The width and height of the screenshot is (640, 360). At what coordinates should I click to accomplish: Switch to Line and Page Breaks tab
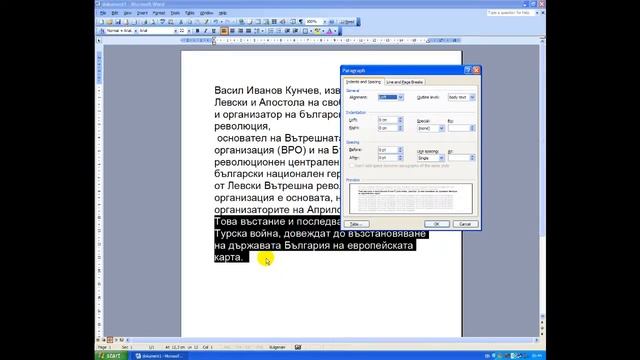(404, 82)
